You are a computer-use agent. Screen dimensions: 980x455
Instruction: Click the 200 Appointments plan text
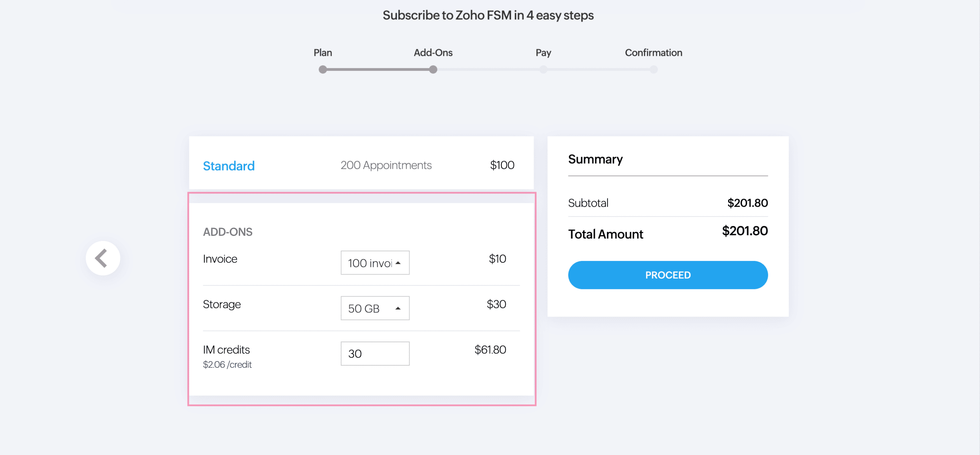pyautogui.click(x=386, y=165)
